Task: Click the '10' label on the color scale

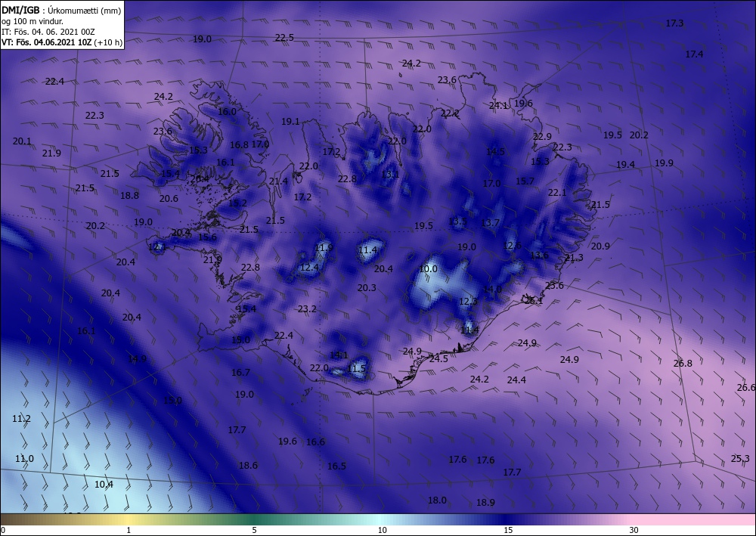Action: coord(382,530)
